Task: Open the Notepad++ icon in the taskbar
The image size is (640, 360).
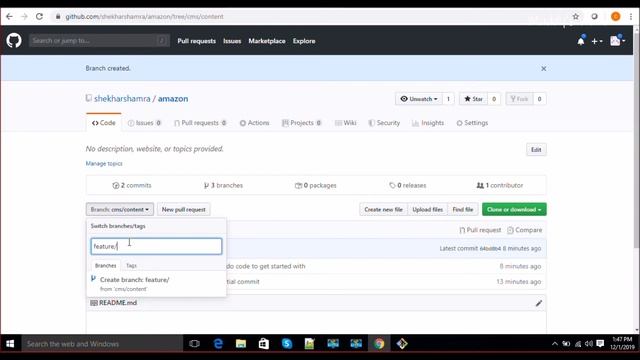Action: 310,344
